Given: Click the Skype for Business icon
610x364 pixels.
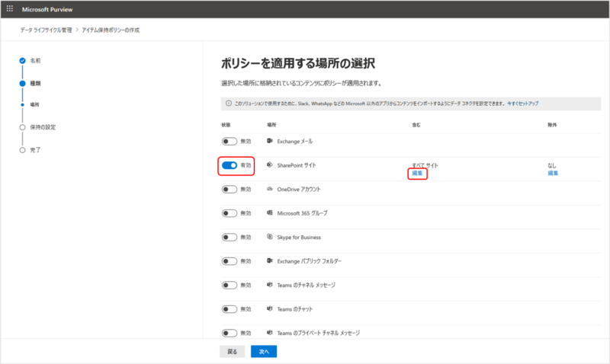Looking at the screenshot, I should [x=270, y=237].
